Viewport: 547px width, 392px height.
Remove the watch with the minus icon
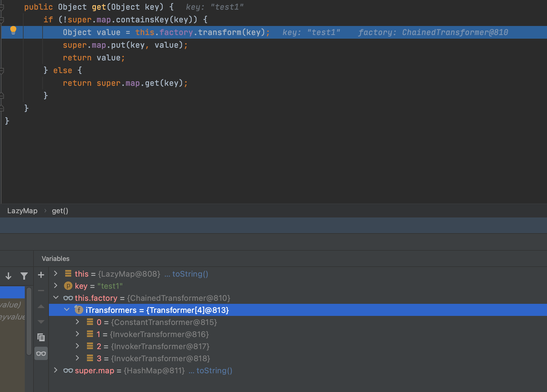click(x=41, y=291)
